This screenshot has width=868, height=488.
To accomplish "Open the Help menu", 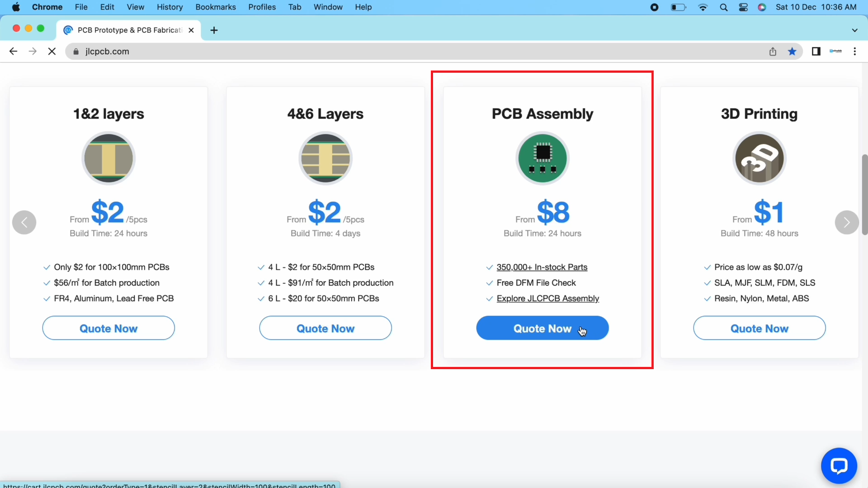I will (363, 7).
